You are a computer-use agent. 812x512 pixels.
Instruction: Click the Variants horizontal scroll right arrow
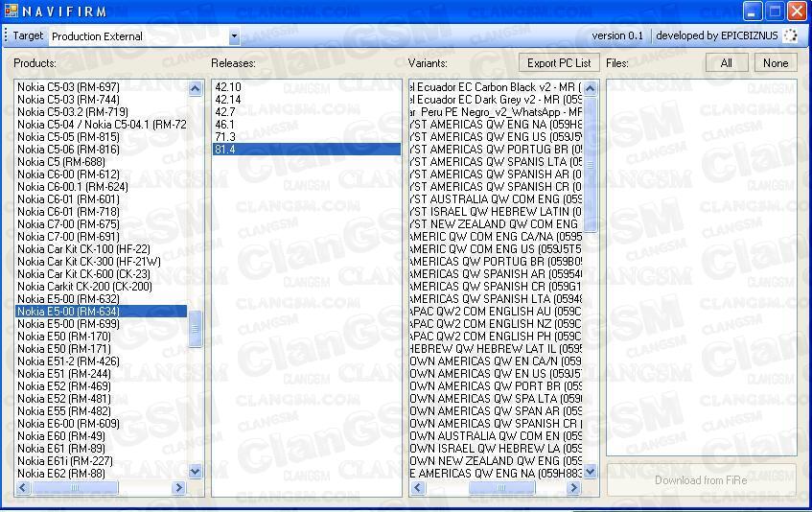(573, 488)
